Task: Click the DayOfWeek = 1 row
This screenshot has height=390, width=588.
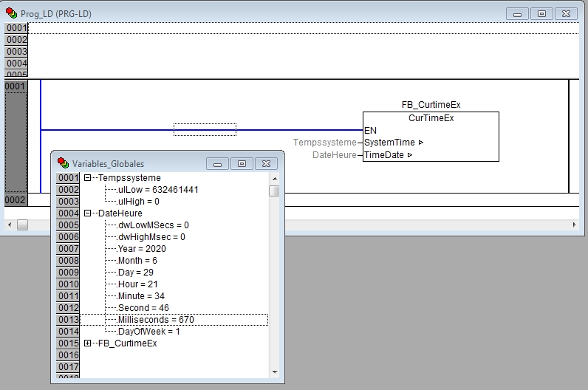Action: 148,332
